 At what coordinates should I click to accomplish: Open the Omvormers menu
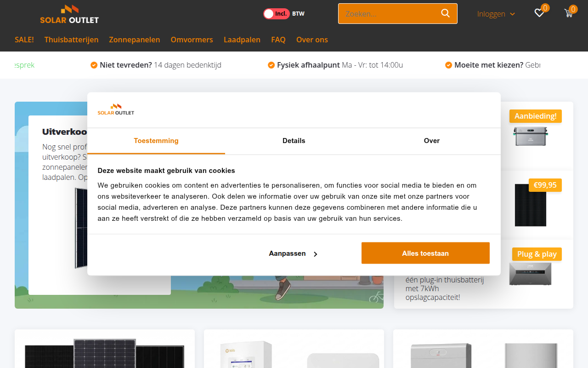tap(192, 40)
